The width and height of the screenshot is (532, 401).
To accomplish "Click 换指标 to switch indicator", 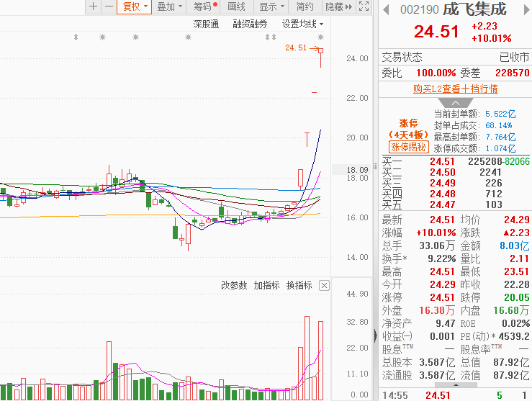I will (299, 285).
